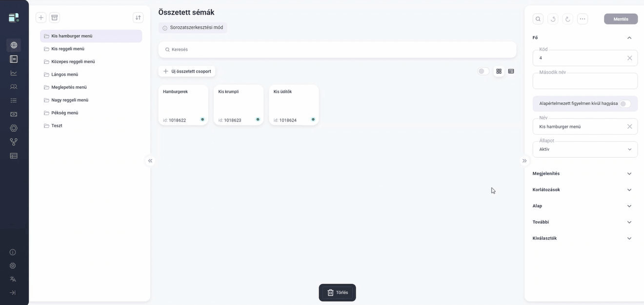Switch to grid view icon
The image size is (644, 305).
point(499,71)
